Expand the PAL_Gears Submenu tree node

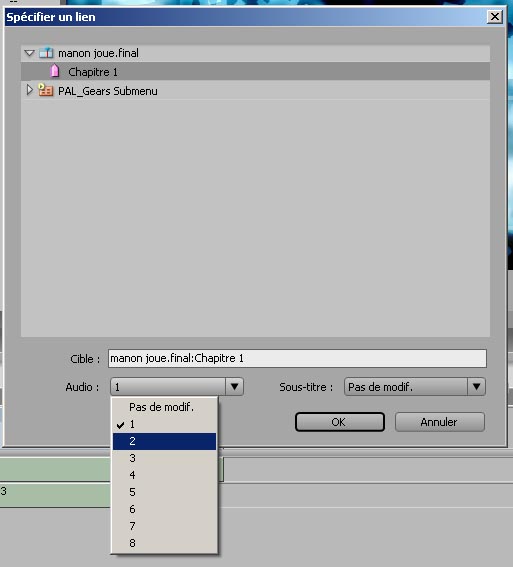pos(30,90)
